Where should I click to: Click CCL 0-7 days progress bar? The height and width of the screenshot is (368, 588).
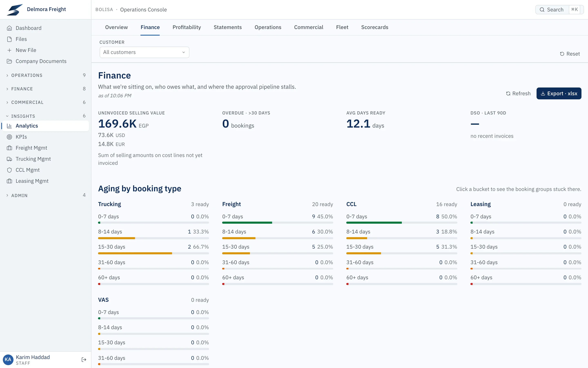pyautogui.click(x=402, y=223)
